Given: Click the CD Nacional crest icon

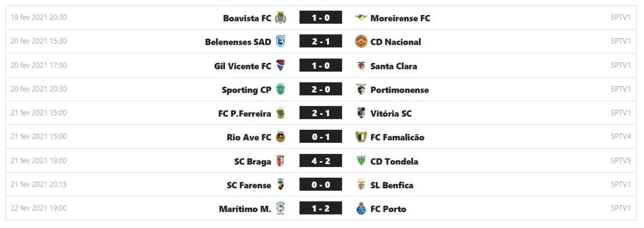Looking at the screenshot, I should coord(361,42).
